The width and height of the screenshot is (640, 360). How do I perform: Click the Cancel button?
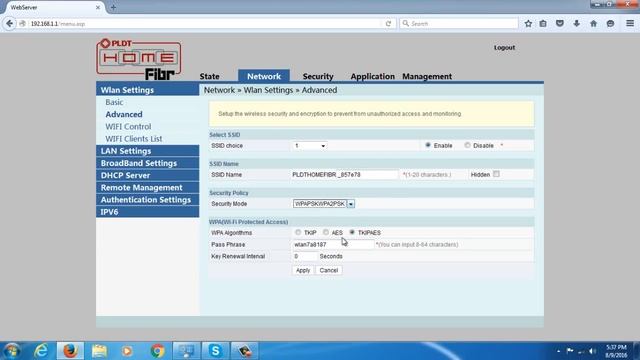pyautogui.click(x=329, y=270)
